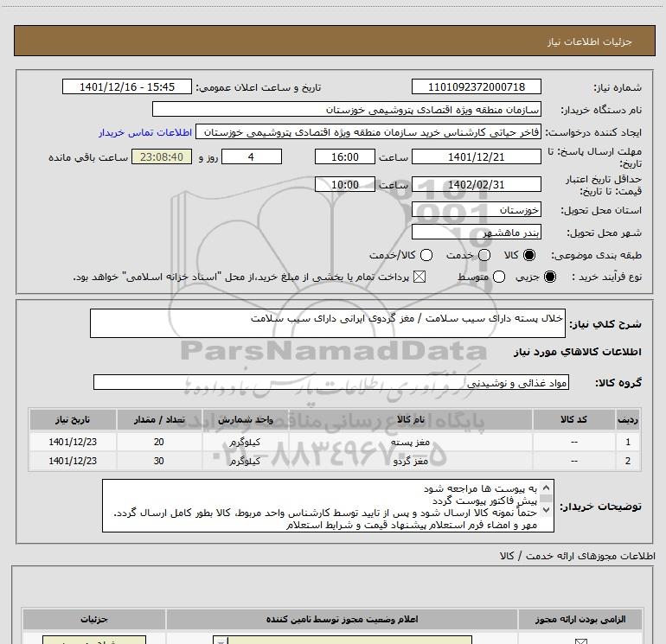The height and width of the screenshot is (644, 666).
Task: Click the announcement date field 1401/12/16 - 15:45
Action: [127, 87]
